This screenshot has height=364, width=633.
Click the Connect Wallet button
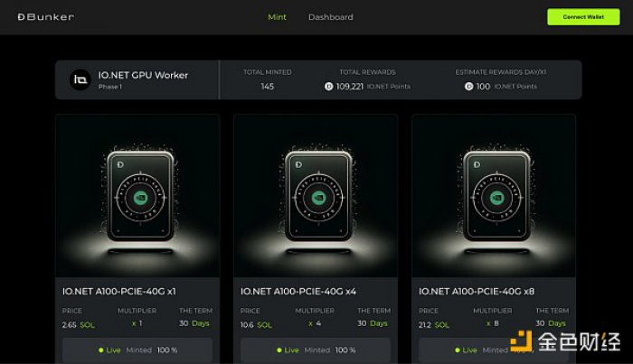583,17
